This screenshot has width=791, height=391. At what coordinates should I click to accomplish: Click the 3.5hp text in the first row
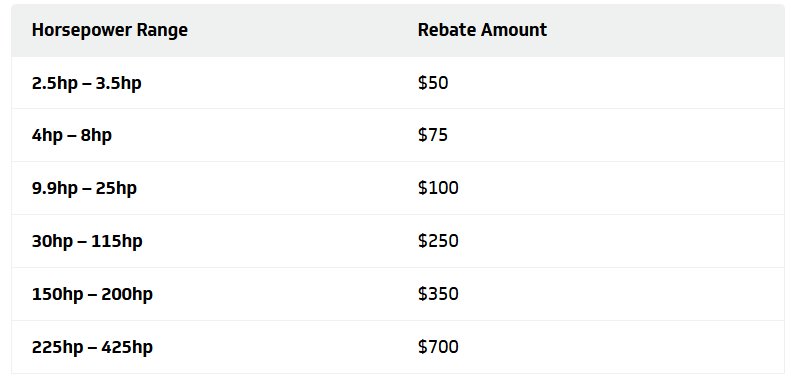tap(119, 83)
